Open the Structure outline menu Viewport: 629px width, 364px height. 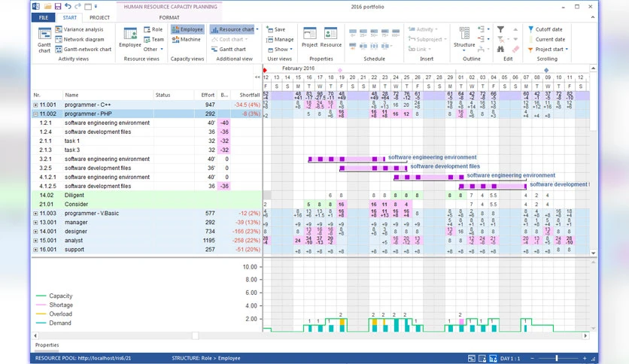[x=464, y=39]
